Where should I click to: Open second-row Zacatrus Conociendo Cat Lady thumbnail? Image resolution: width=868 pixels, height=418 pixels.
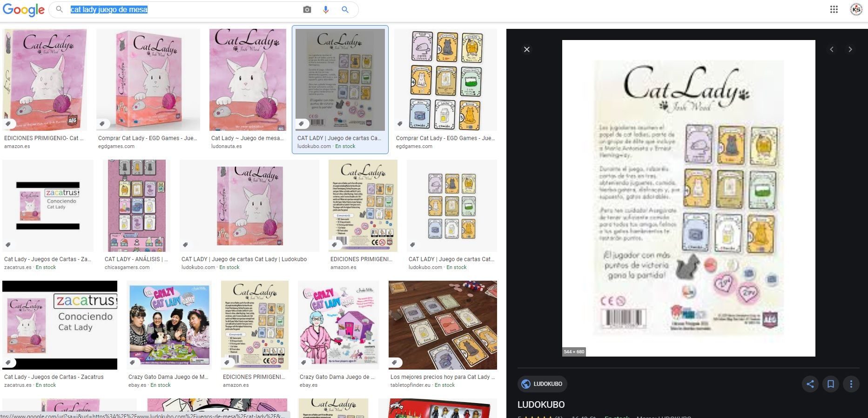(48, 206)
